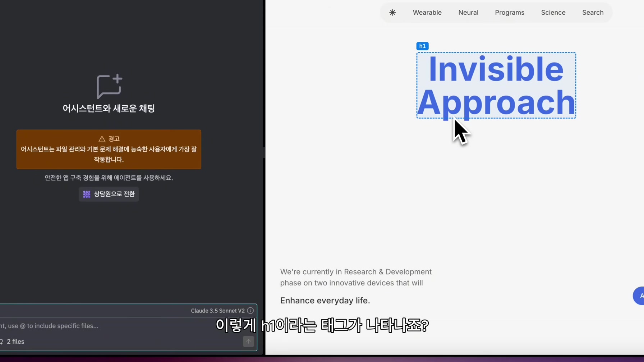Open the Neural nav item
644x362 pixels.
click(x=468, y=13)
